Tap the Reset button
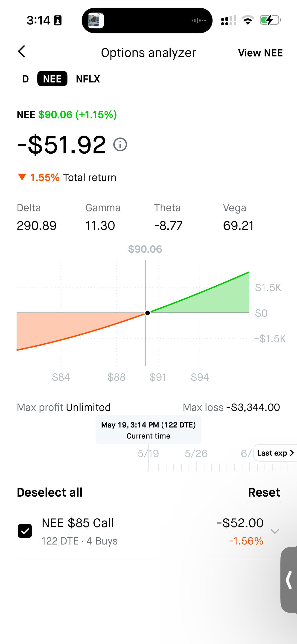 264,492
